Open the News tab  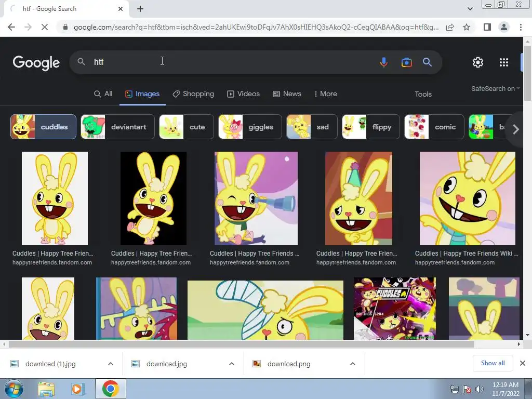287,94
